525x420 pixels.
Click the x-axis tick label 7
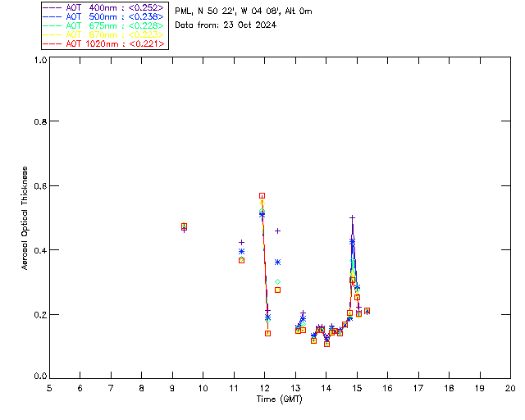tap(111, 388)
